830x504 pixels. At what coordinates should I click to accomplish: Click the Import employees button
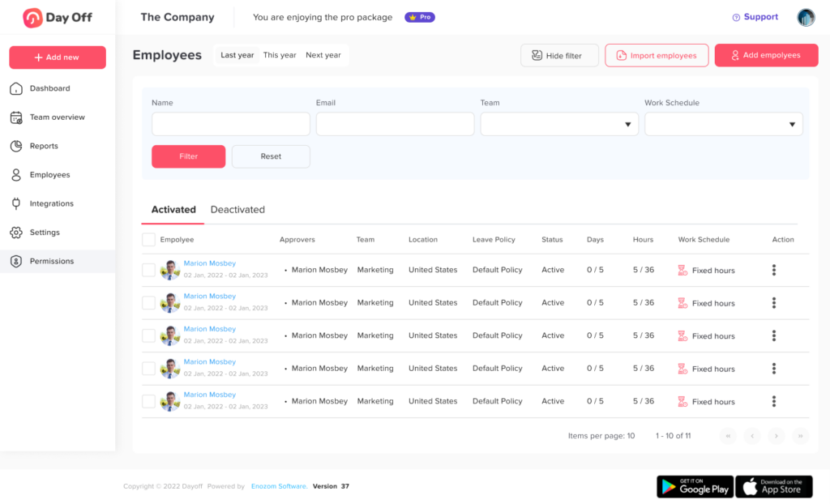point(657,55)
